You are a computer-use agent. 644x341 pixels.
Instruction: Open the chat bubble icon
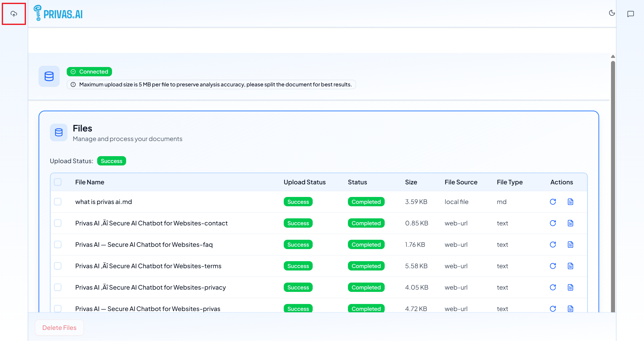(x=630, y=14)
